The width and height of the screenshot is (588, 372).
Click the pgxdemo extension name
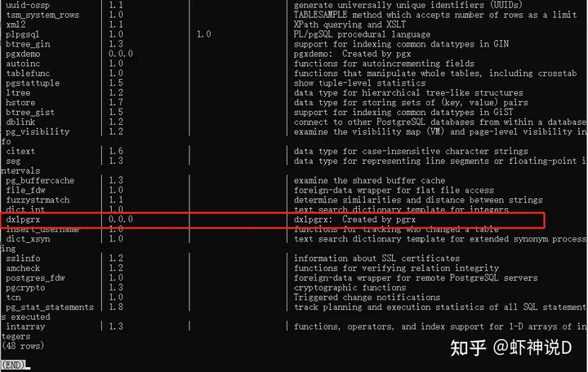[23, 54]
